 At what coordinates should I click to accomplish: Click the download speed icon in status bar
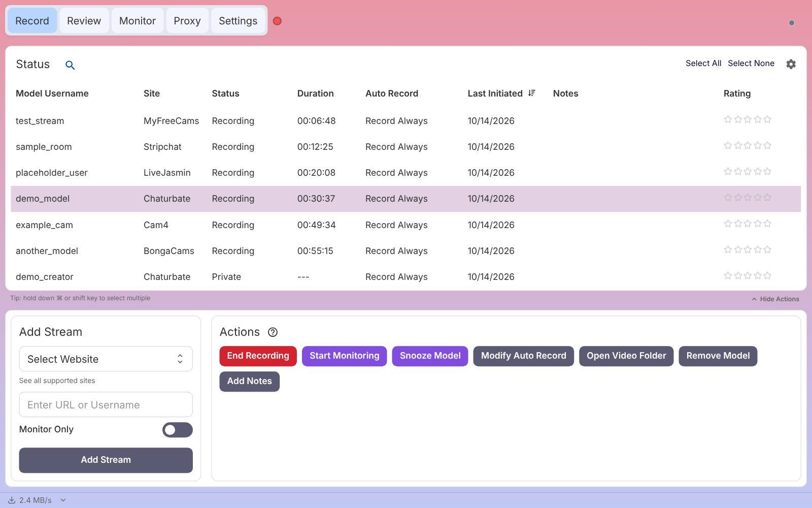[x=12, y=500]
